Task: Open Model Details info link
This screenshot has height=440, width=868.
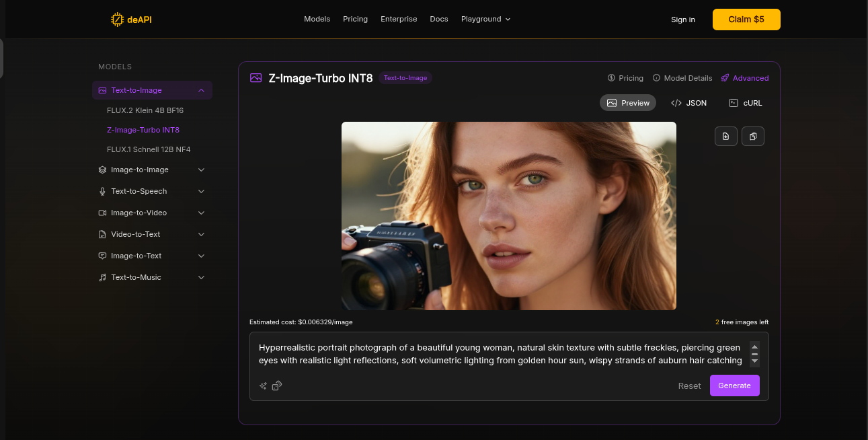Action: tap(682, 78)
